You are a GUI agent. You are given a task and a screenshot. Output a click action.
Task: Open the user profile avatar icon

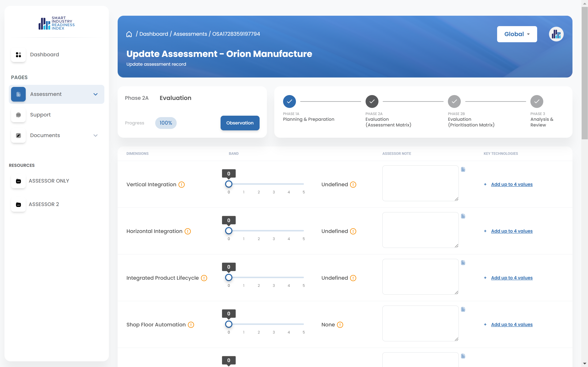pyautogui.click(x=556, y=34)
